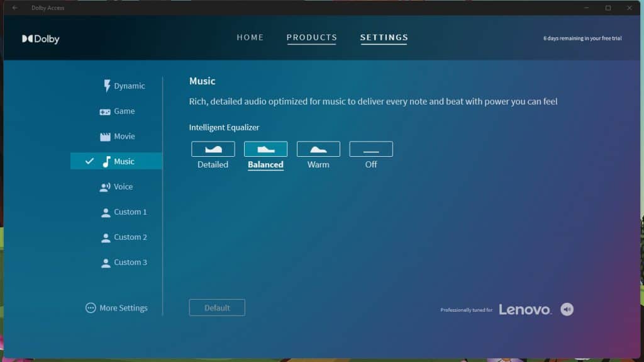
Task: Click the speaker icon beside Lenovo
Action: [x=567, y=309]
